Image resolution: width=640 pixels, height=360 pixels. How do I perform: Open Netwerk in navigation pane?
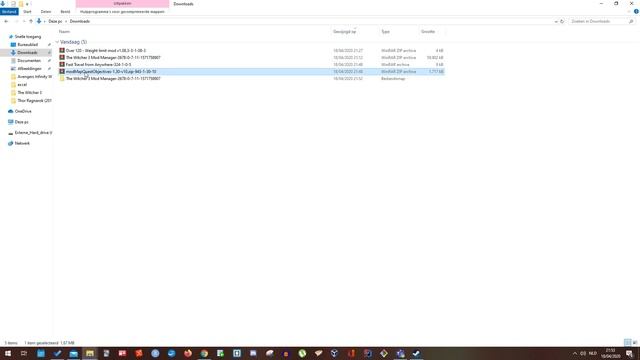pyautogui.click(x=22, y=143)
